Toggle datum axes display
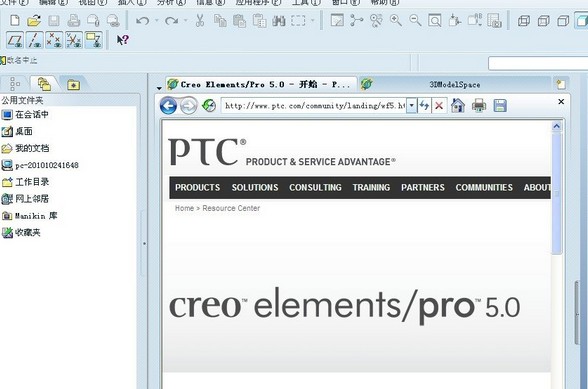 [34, 40]
